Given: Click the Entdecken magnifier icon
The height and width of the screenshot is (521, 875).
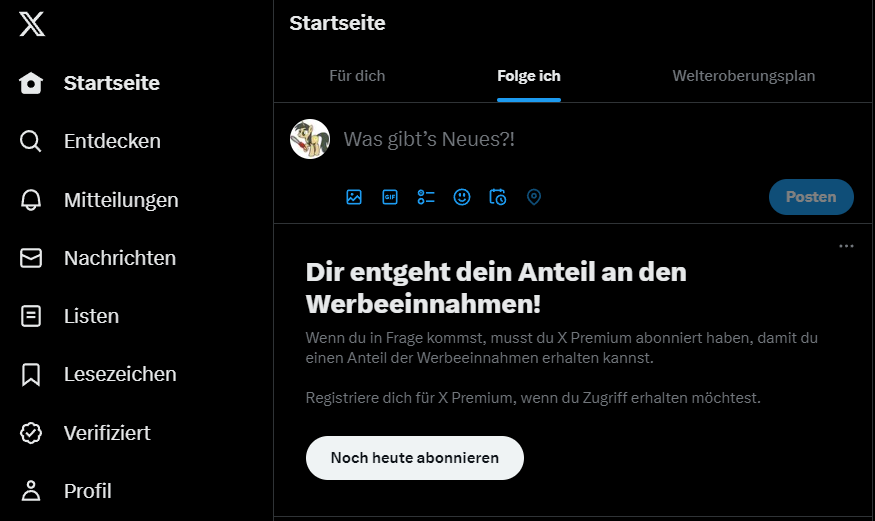Looking at the screenshot, I should click(x=31, y=141).
